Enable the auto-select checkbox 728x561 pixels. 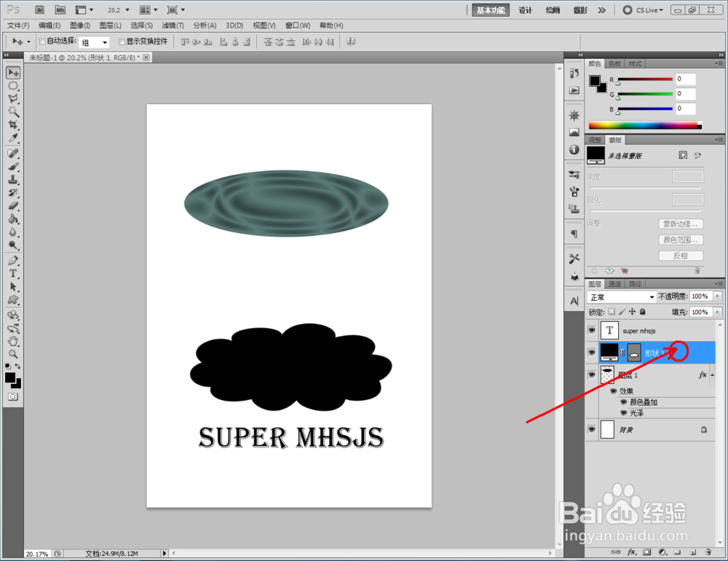click(42, 42)
